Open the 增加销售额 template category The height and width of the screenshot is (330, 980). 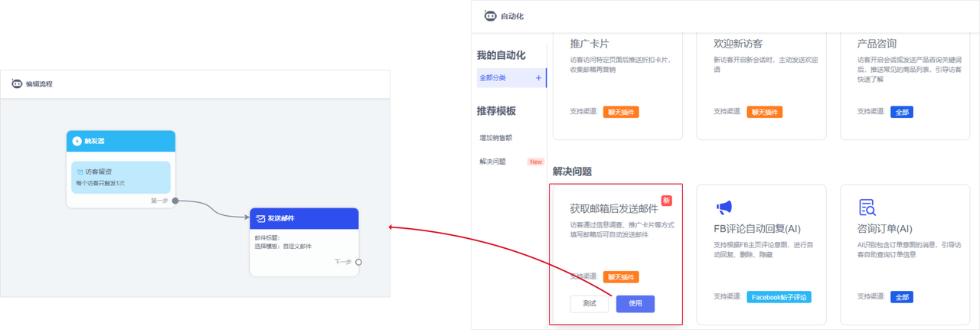(495, 138)
